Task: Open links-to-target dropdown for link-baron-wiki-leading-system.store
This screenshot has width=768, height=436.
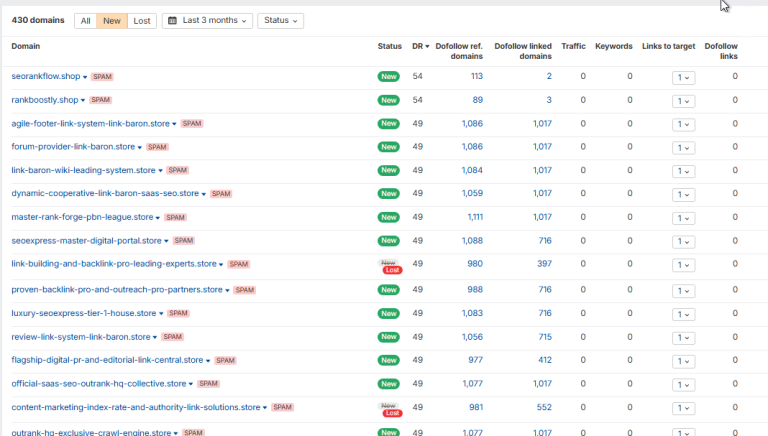Action: coord(683,171)
